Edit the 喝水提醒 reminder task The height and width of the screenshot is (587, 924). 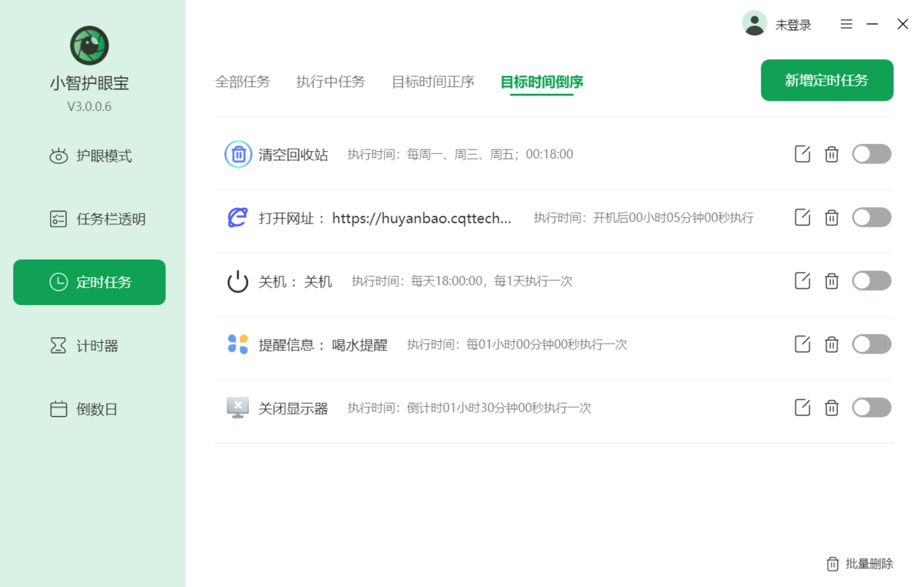click(802, 344)
